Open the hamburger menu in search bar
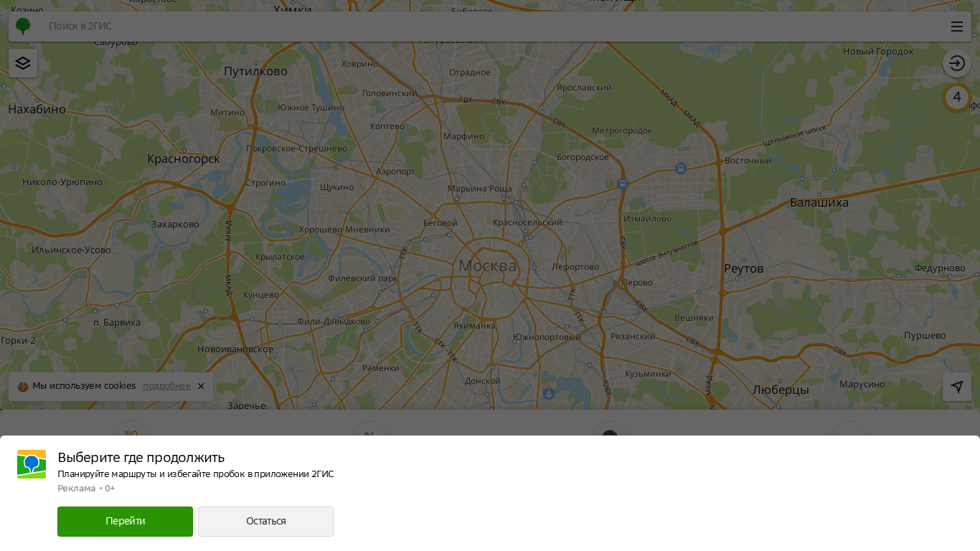 (957, 27)
